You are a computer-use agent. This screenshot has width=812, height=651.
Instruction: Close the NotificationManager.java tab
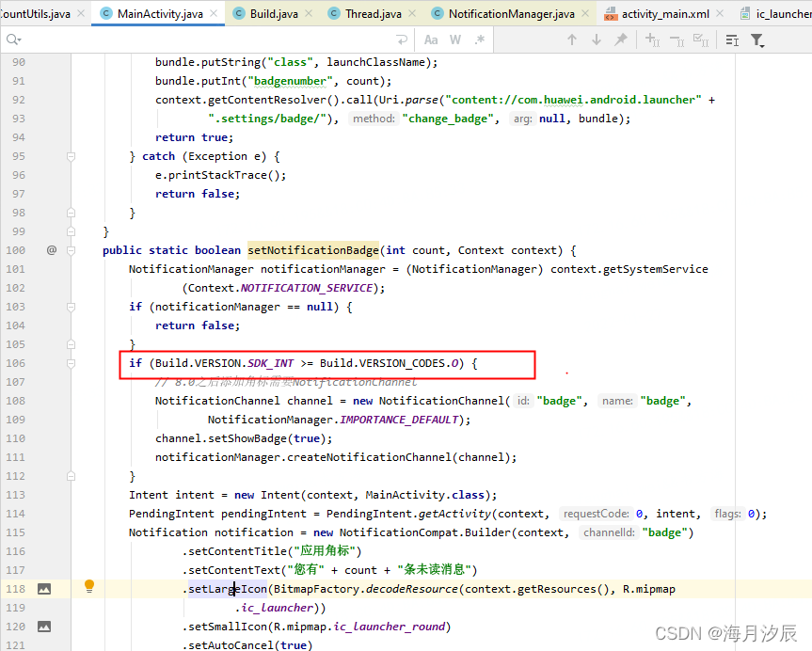pyautogui.click(x=585, y=13)
